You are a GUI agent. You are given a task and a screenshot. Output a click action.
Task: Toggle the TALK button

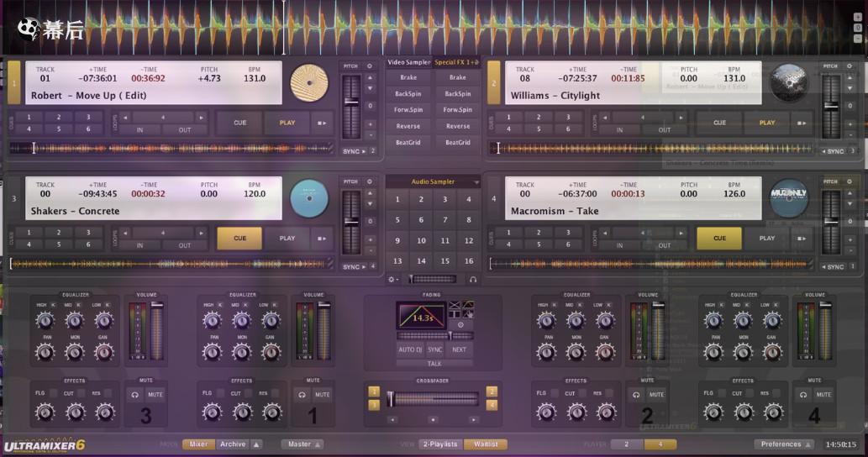coord(434,364)
